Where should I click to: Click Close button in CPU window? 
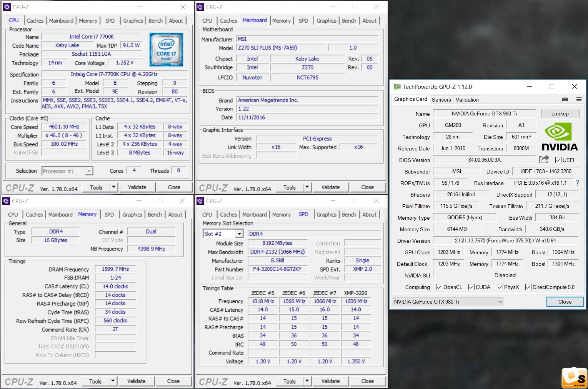click(x=174, y=187)
